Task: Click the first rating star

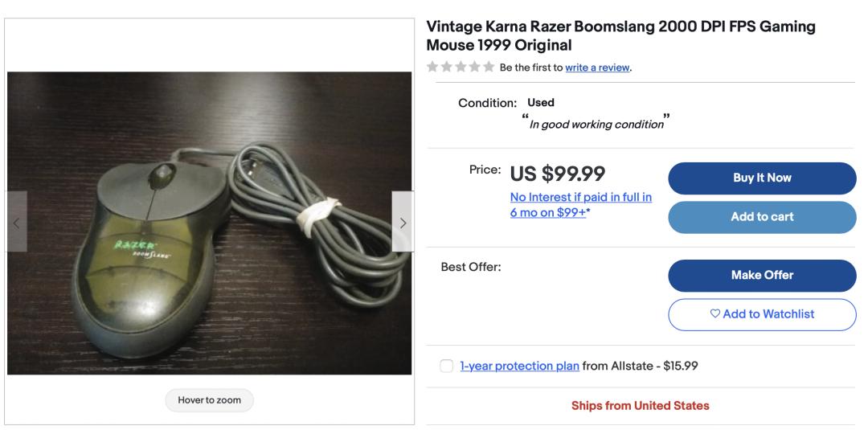Action: coord(432,68)
